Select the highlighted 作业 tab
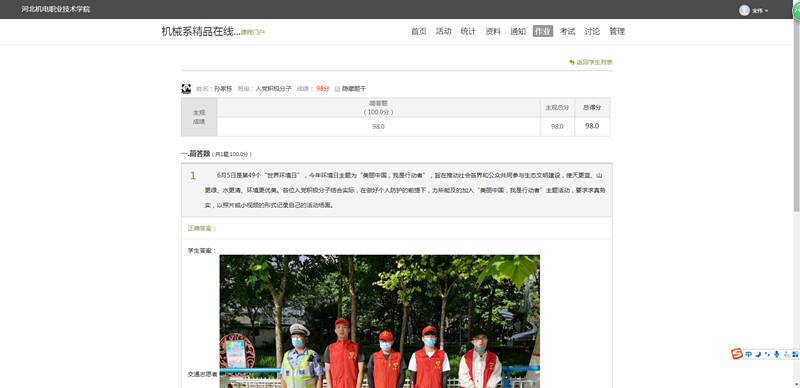 (x=543, y=31)
